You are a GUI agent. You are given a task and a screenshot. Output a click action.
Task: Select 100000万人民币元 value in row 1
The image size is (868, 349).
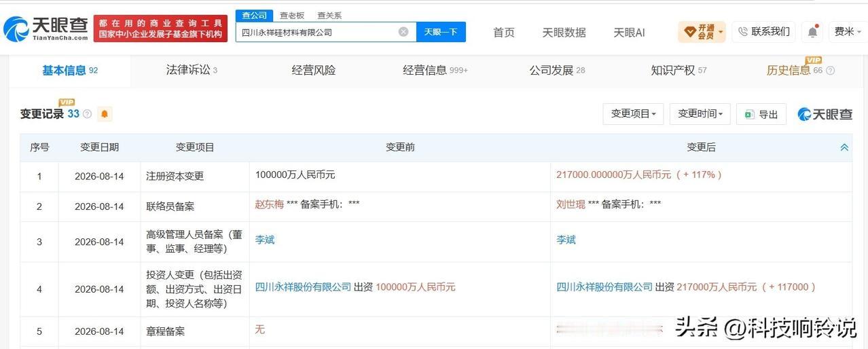(x=295, y=174)
